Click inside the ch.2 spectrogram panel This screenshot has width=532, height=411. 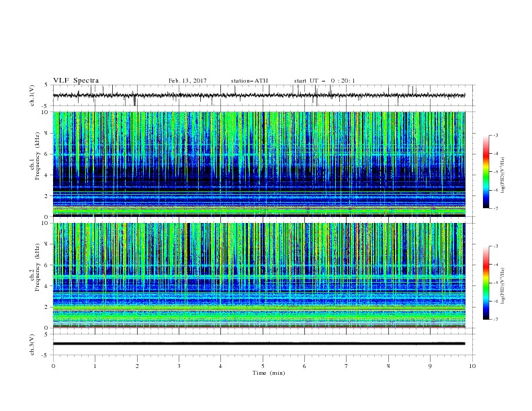[x=259, y=275]
